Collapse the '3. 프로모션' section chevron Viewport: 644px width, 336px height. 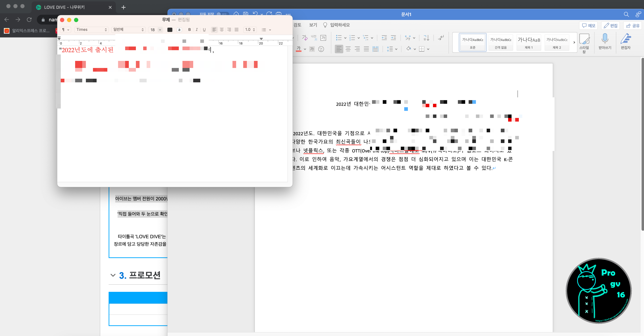pos(113,275)
